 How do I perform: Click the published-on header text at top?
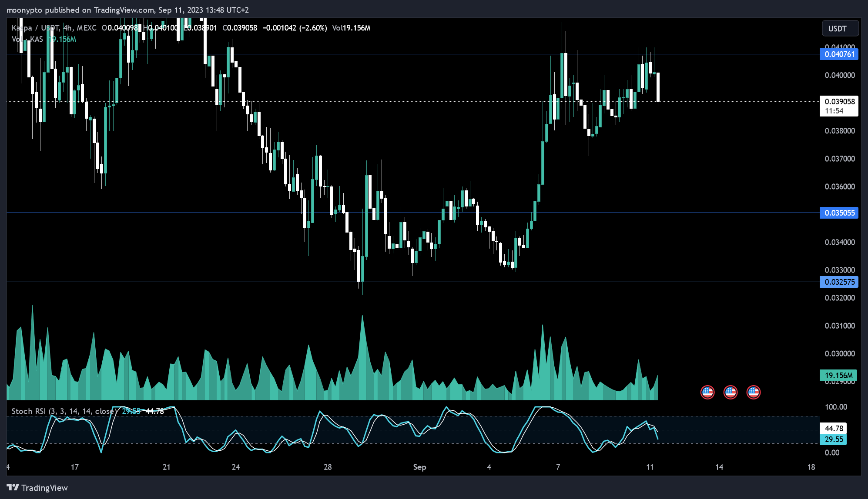(127, 10)
